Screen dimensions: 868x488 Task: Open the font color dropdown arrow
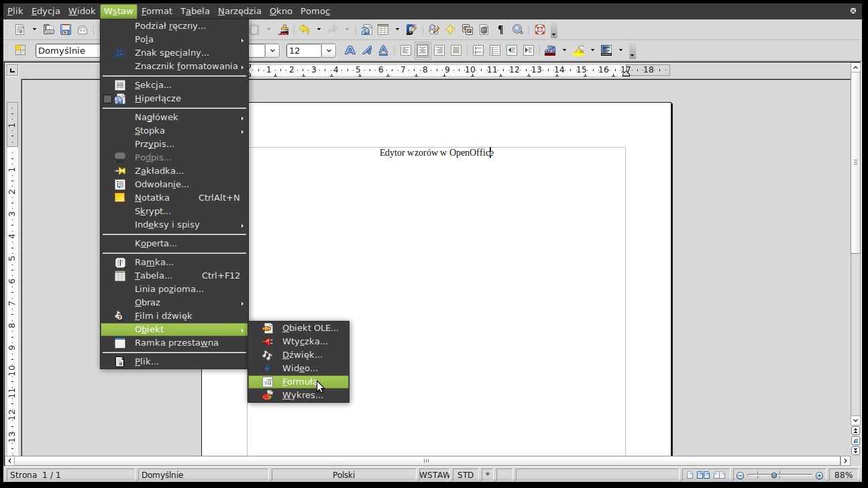(x=564, y=50)
